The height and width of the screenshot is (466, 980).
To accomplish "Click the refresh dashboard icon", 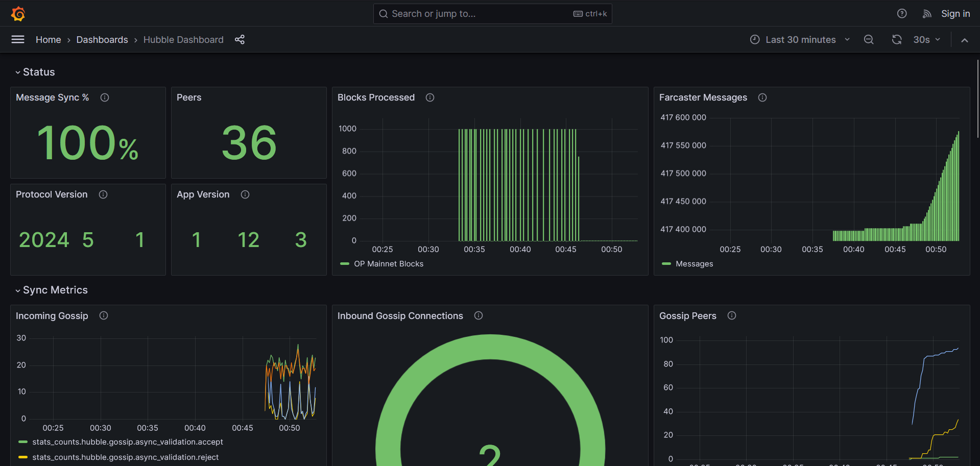I will pos(896,39).
